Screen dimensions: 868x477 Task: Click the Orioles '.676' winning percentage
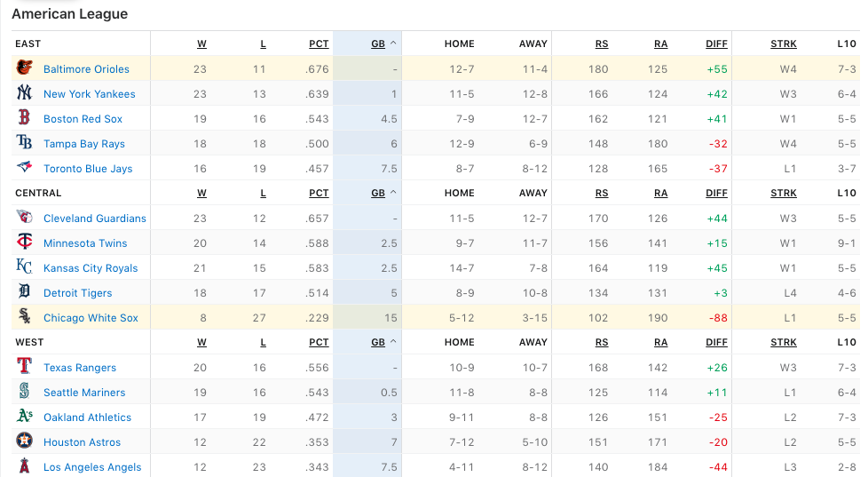tap(317, 69)
